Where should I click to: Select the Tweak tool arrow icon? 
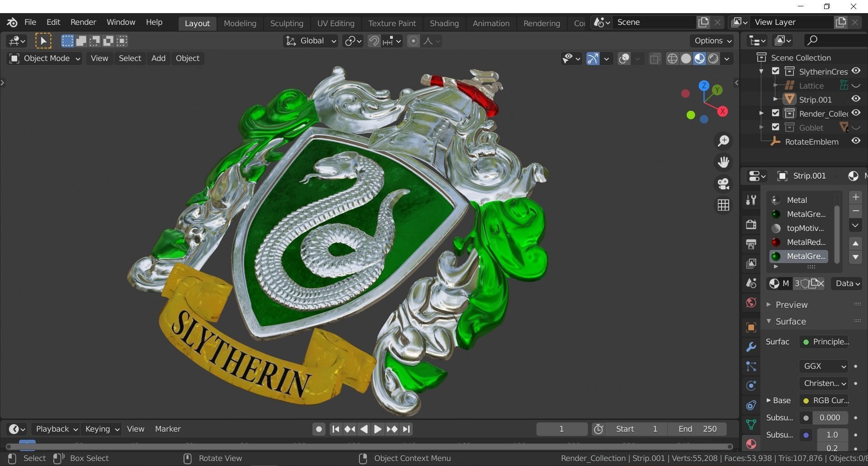pos(43,41)
